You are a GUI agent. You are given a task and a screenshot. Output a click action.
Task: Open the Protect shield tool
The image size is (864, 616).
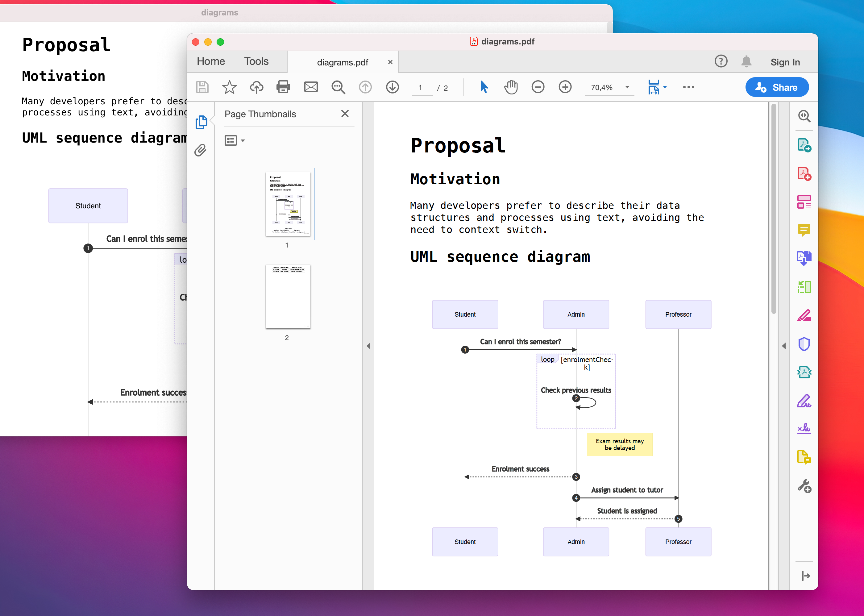coord(804,344)
